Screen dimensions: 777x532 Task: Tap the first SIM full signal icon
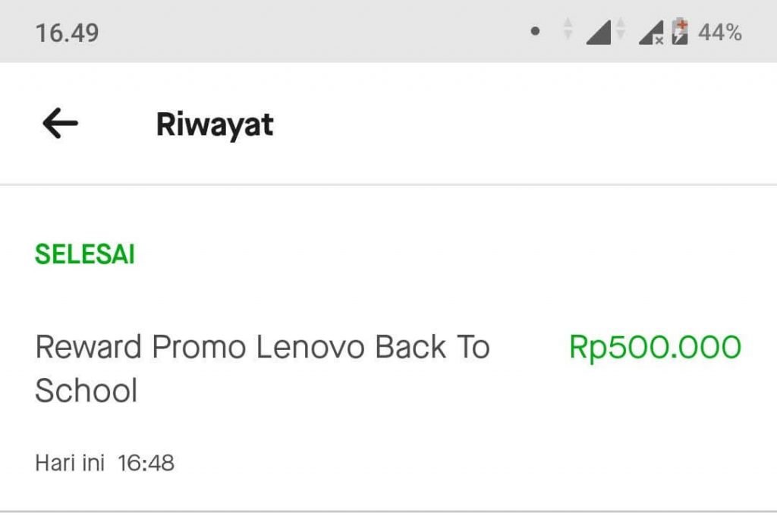599,33
